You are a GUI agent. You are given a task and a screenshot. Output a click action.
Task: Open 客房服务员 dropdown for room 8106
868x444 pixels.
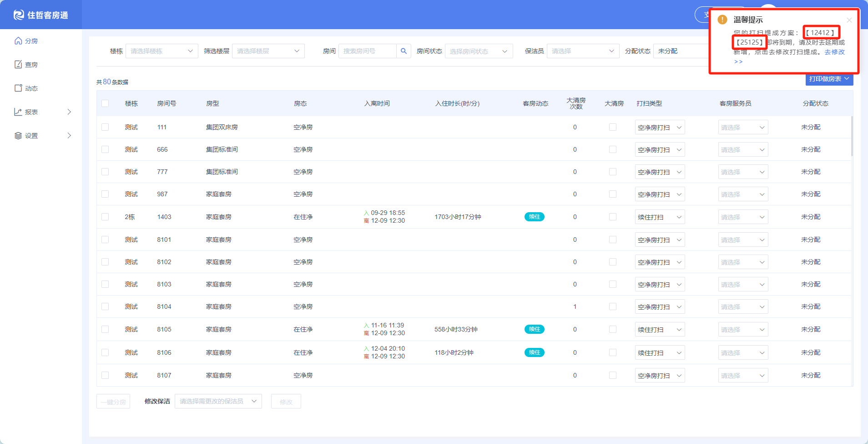(743, 353)
